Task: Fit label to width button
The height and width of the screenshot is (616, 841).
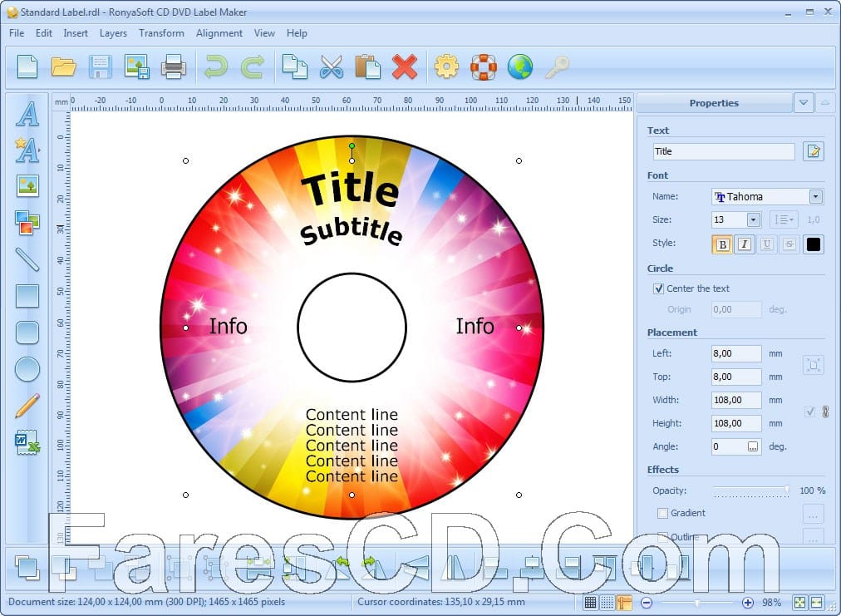Action: (816, 603)
